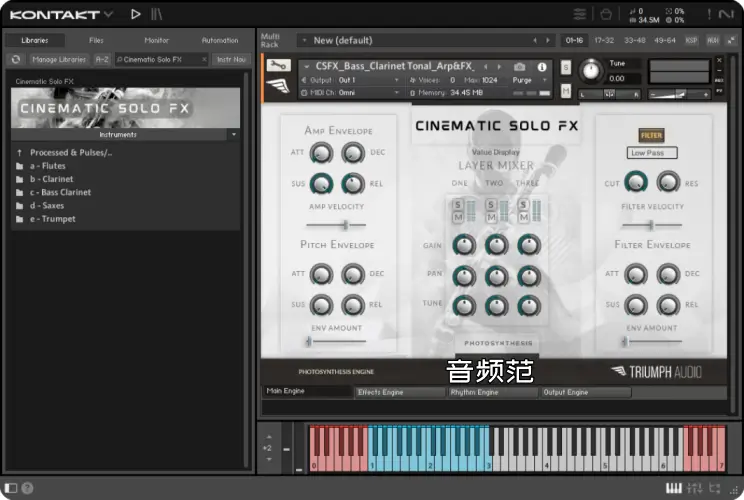Solo layer THREE in Layer Mixer
The height and width of the screenshot is (500, 744).
(x=523, y=205)
